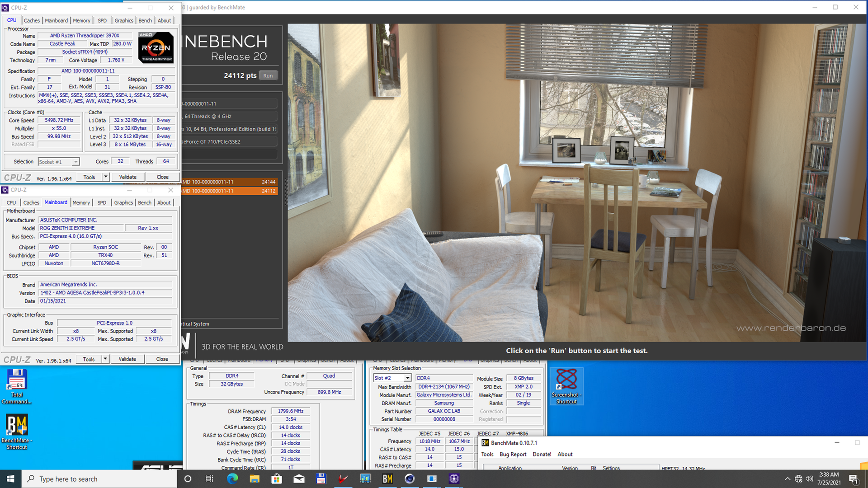Click the NCT6798D-R LPCIO field
Viewport: 868px width, 488px height.
click(x=105, y=263)
